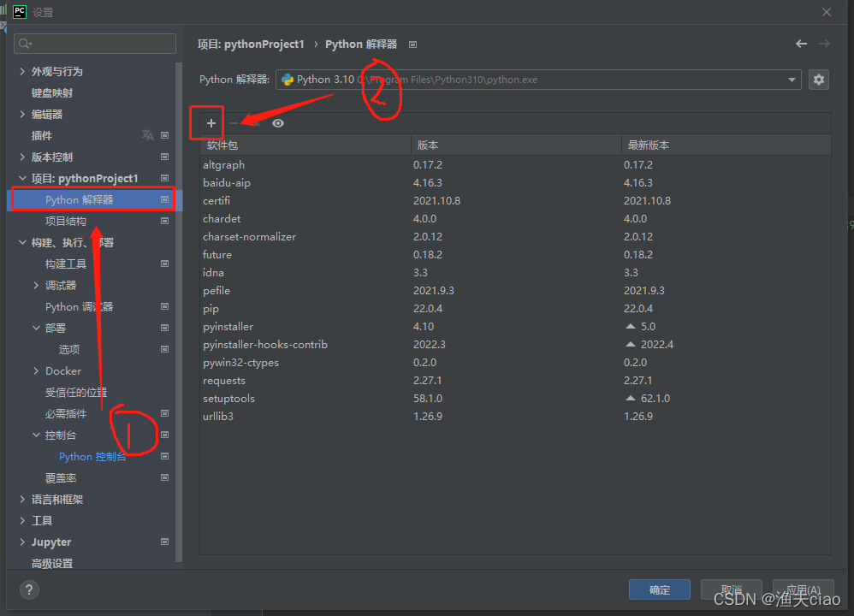Collapse the 项目: pythonProject1 section
854x616 pixels.
[22, 178]
